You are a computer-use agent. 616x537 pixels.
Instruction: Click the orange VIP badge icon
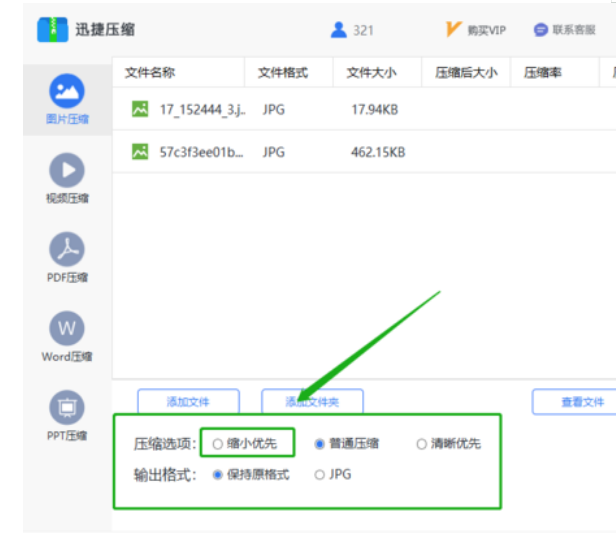[x=453, y=29]
